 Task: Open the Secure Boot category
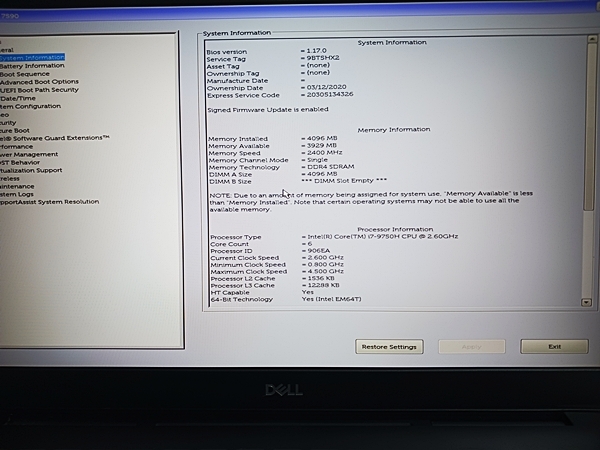[x=15, y=130]
